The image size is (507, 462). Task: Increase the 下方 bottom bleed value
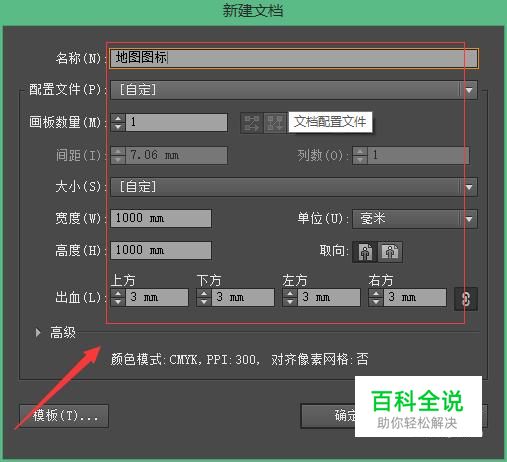(x=204, y=293)
